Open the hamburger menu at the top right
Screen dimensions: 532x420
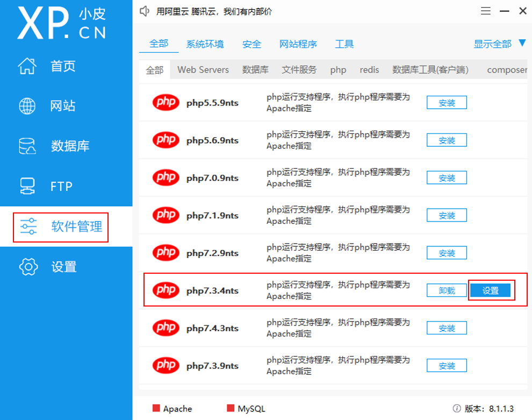pos(485,10)
